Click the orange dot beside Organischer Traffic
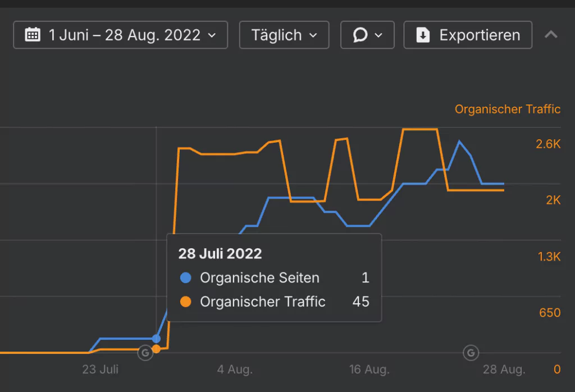This screenshot has height=392, width=575. pyautogui.click(x=186, y=302)
